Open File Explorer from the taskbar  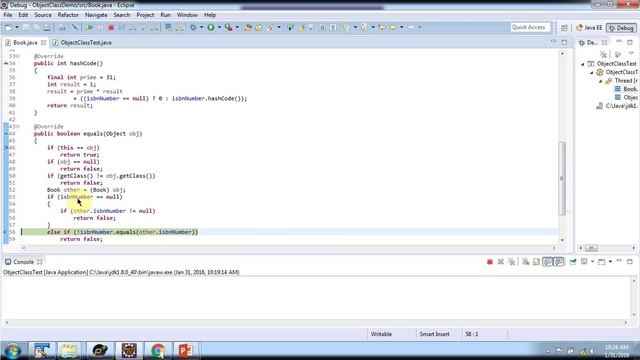pyautogui.click(x=70, y=350)
